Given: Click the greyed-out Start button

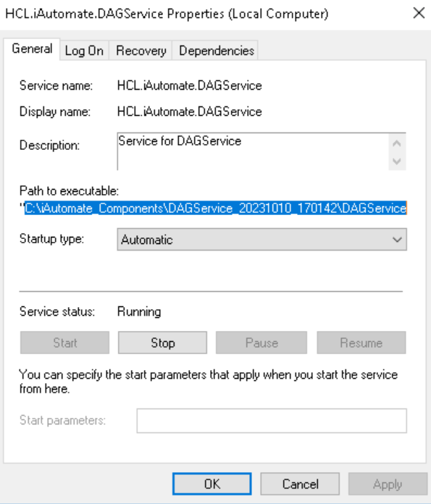Looking at the screenshot, I should coord(64,343).
